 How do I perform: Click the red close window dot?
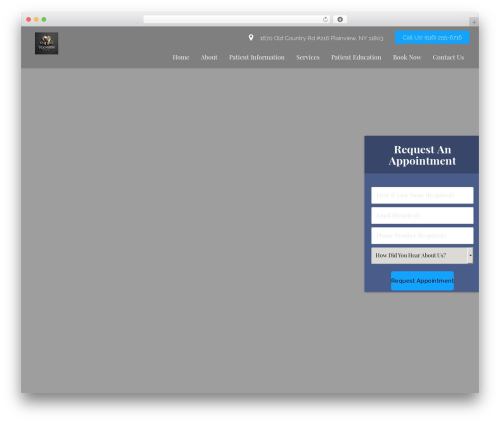pos(29,20)
